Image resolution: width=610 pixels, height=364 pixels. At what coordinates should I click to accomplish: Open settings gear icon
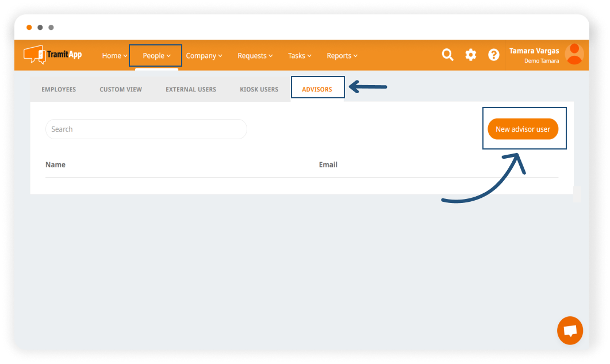point(471,55)
